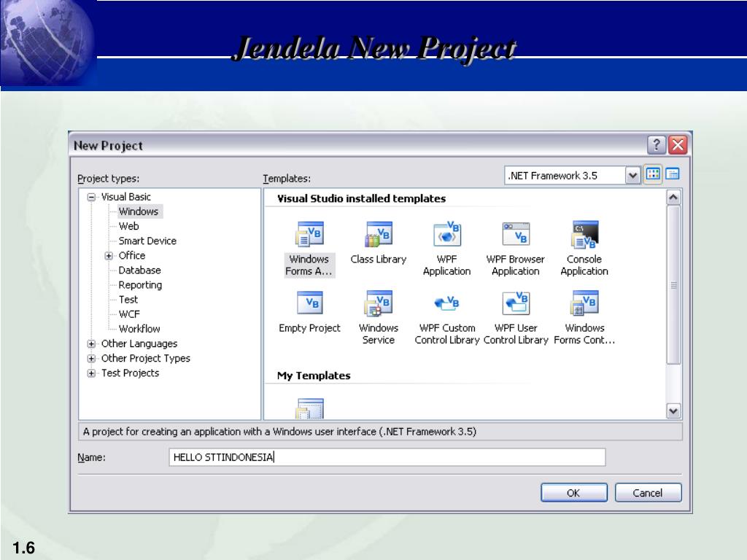Expand the Test Projects node
This screenshot has height=560, width=747.
[91, 373]
